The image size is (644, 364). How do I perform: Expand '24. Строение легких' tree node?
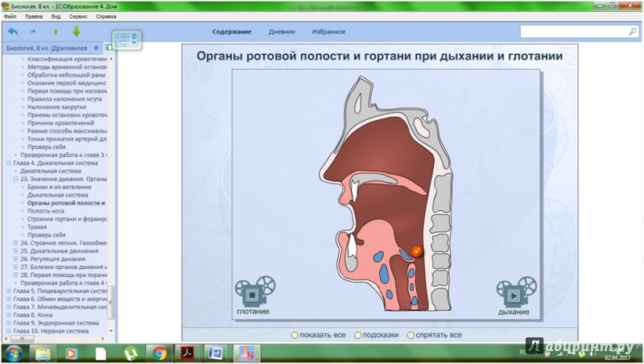pyautogui.click(x=15, y=242)
